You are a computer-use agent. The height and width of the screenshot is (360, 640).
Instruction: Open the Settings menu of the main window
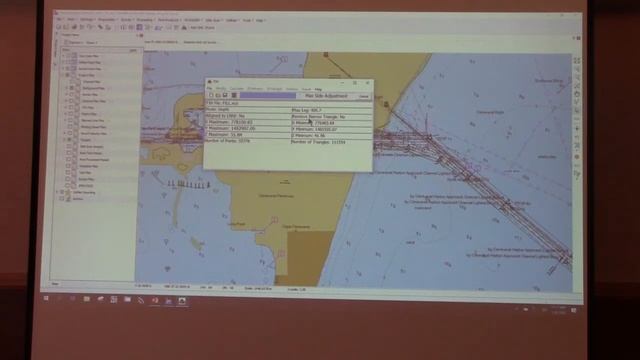tap(87, 20)
